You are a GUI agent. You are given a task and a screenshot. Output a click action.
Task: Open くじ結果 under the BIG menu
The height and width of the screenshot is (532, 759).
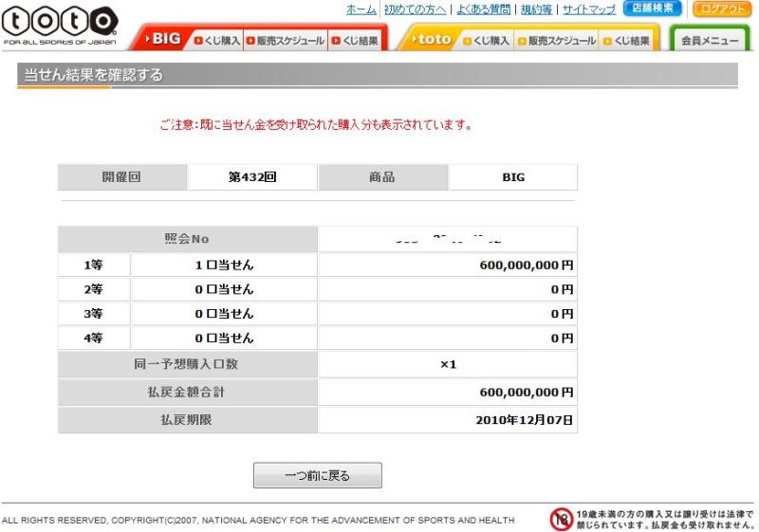coord(355,41)
